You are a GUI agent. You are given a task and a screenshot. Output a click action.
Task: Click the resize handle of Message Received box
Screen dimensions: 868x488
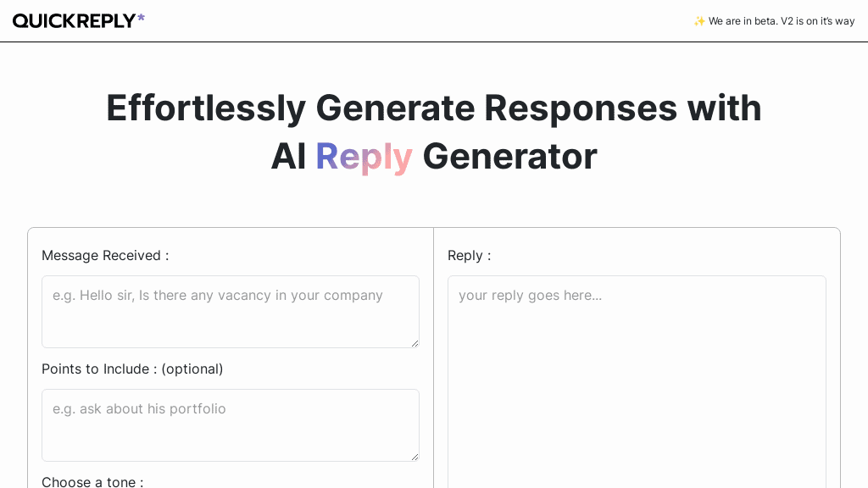click(x=415, y=344)
